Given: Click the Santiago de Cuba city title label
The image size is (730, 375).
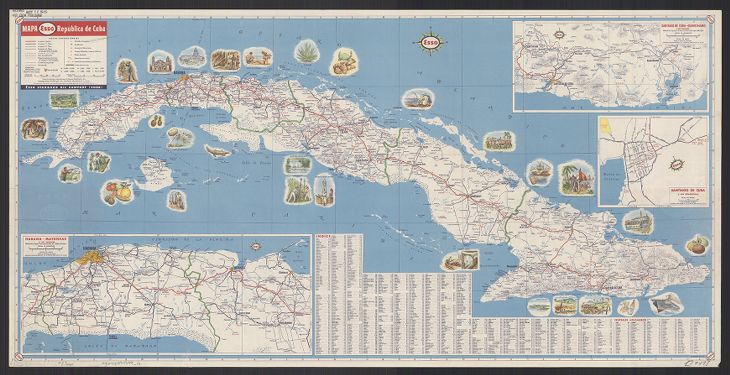Looking at the screenshot, I should [688, 191].
